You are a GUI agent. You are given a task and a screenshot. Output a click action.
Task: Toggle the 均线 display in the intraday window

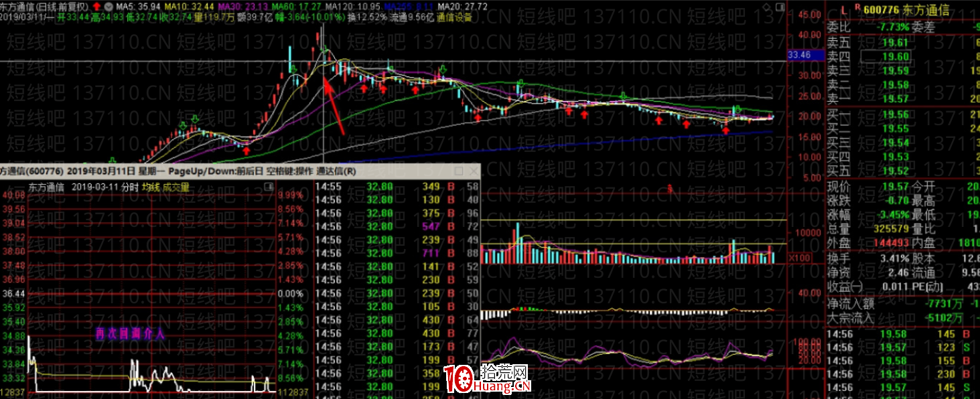151,187
